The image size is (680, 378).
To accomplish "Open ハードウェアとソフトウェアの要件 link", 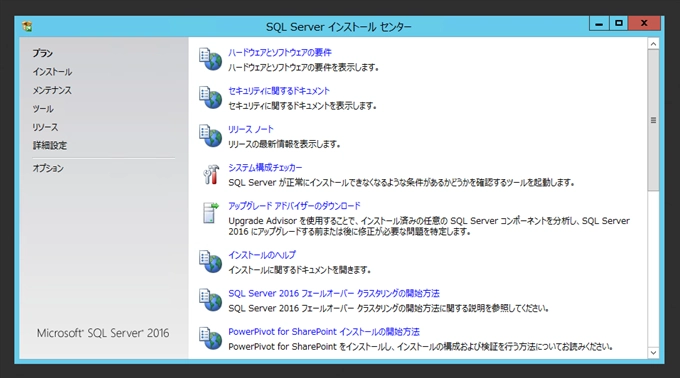I will (280, 52).
